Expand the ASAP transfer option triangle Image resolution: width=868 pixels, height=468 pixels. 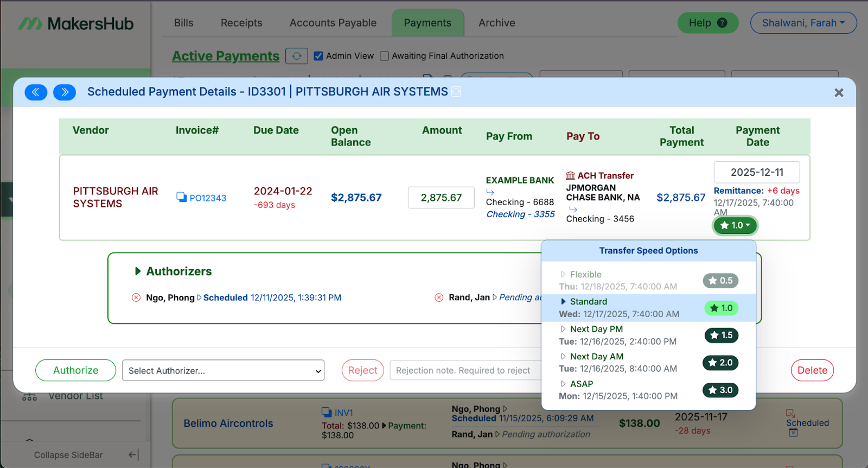(x=563, y=384)
